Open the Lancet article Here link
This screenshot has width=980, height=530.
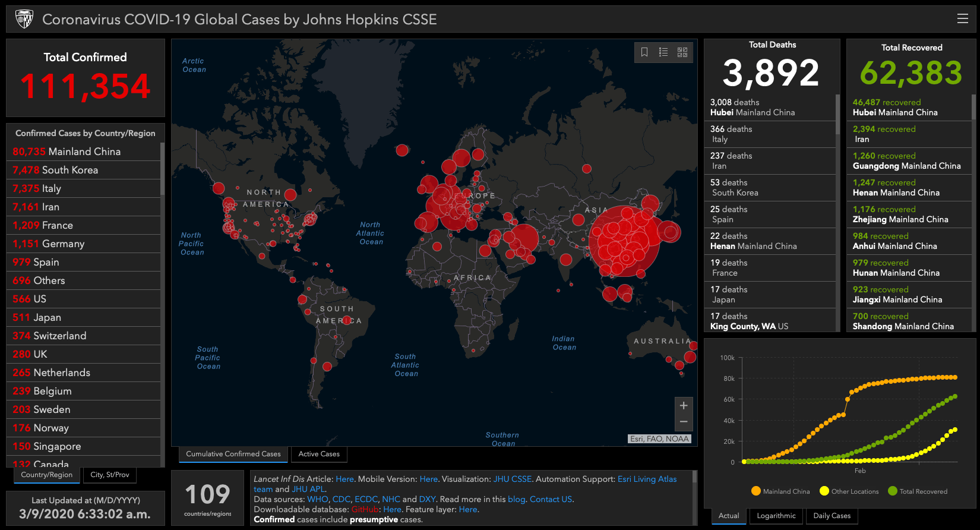tap(344, 479)
